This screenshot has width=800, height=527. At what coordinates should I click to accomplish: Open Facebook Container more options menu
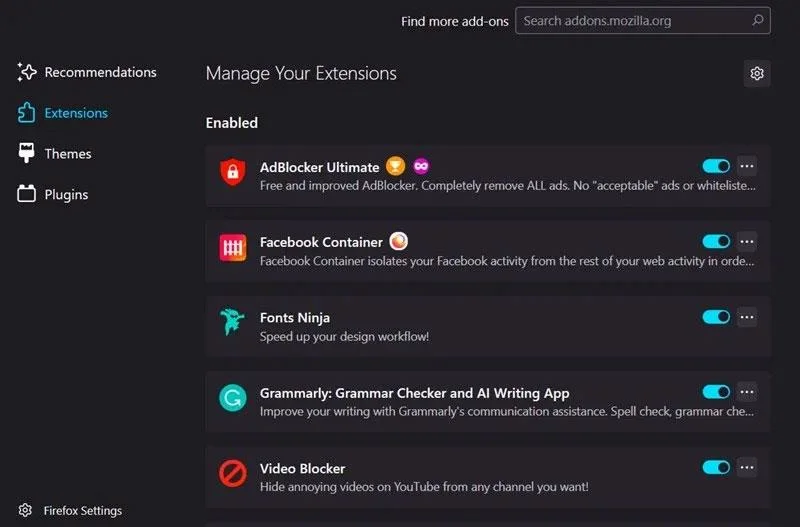coord(747,241)
